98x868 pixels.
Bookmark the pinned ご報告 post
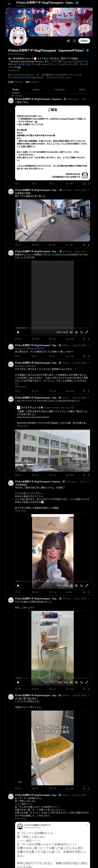click(84, 184)
